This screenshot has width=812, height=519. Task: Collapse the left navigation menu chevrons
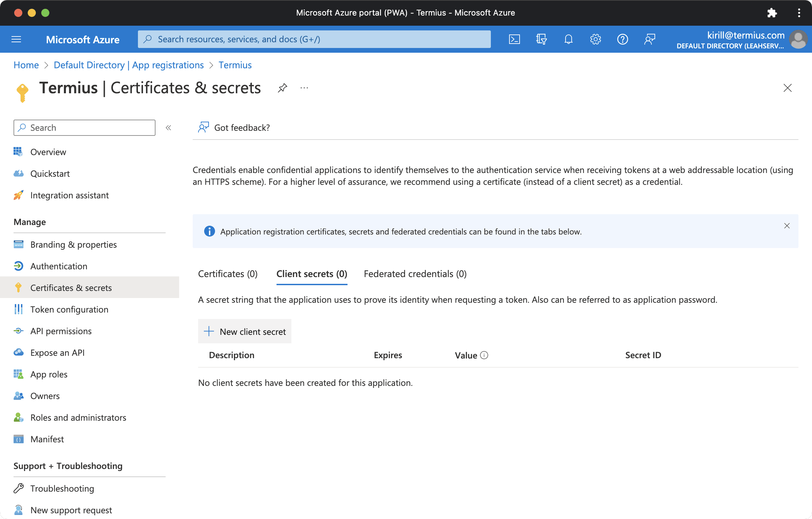click(x=168, y=128)
